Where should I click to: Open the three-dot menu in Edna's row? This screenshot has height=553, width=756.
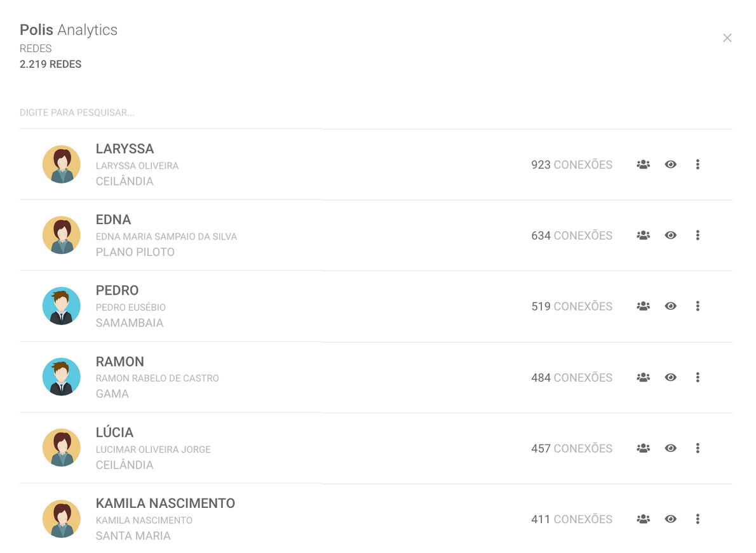[698, 236]
